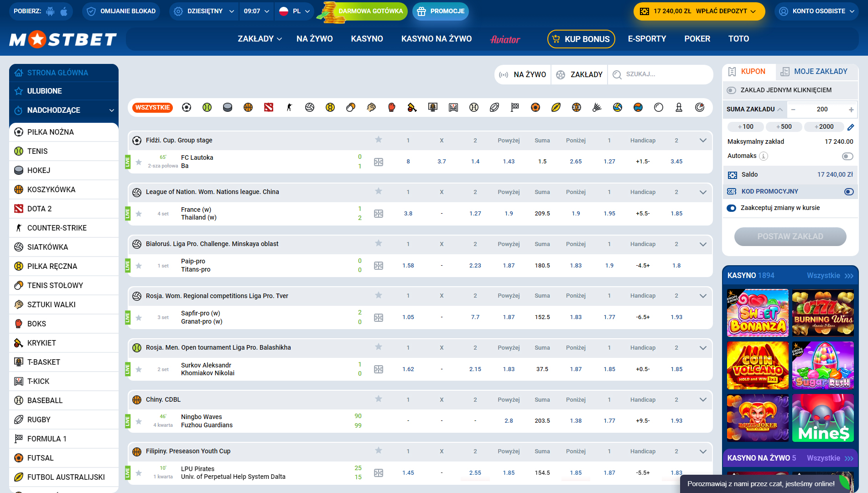This screenshot has height=493, width=868.
Task: Open Na Żywo in main navigation
Action: pos(315,39)
